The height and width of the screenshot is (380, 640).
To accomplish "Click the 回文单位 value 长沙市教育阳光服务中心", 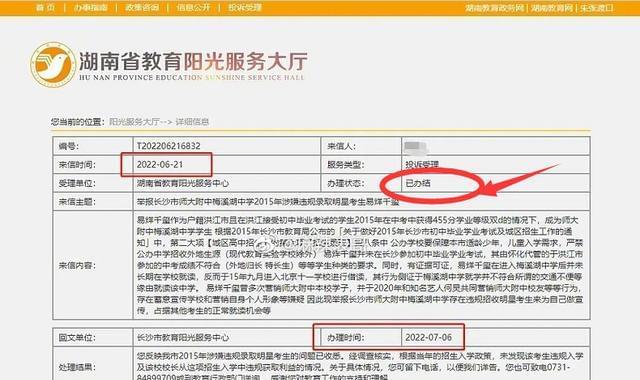I will point(182,338).
